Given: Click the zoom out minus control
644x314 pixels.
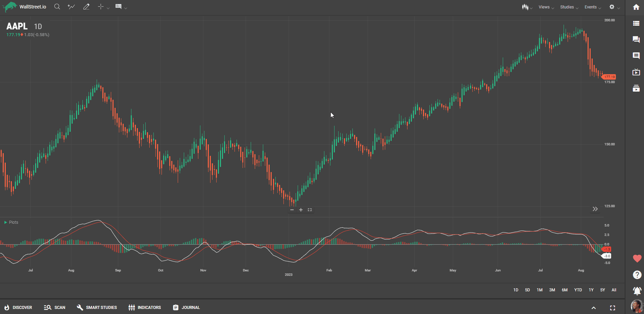Looking at the screenshot, I should tap(292, 210).
